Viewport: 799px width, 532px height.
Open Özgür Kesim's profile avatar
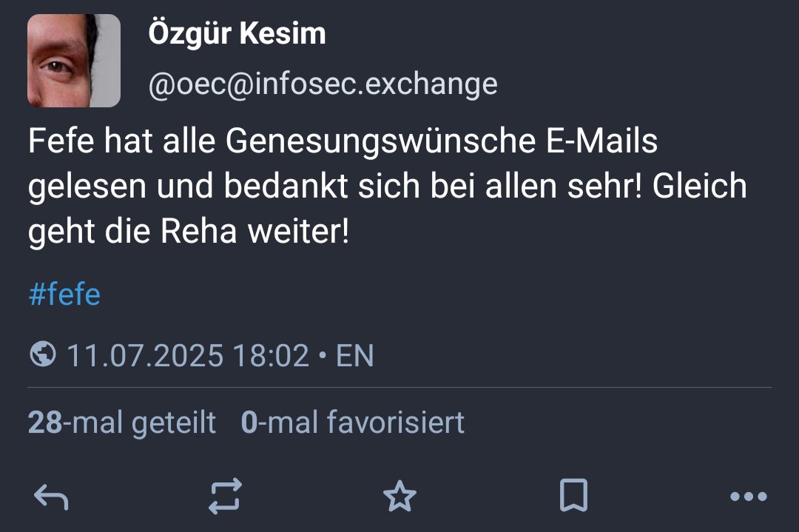[74, 61]
